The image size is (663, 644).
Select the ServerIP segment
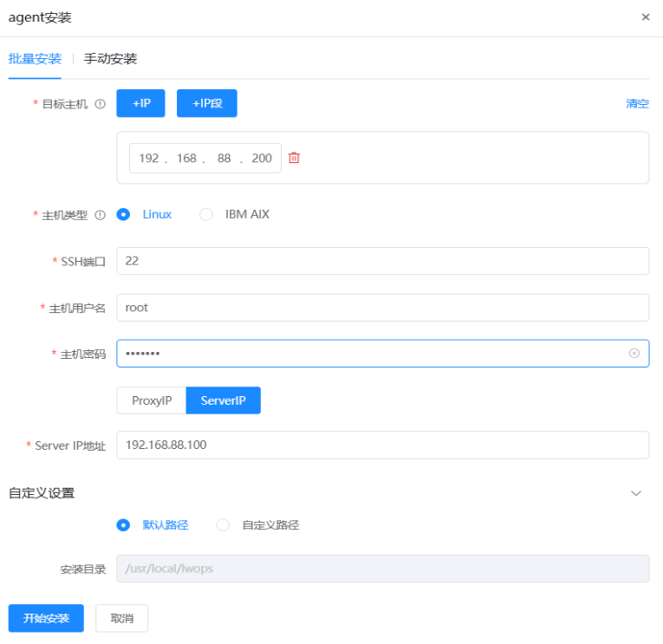(x=224, y=400)
